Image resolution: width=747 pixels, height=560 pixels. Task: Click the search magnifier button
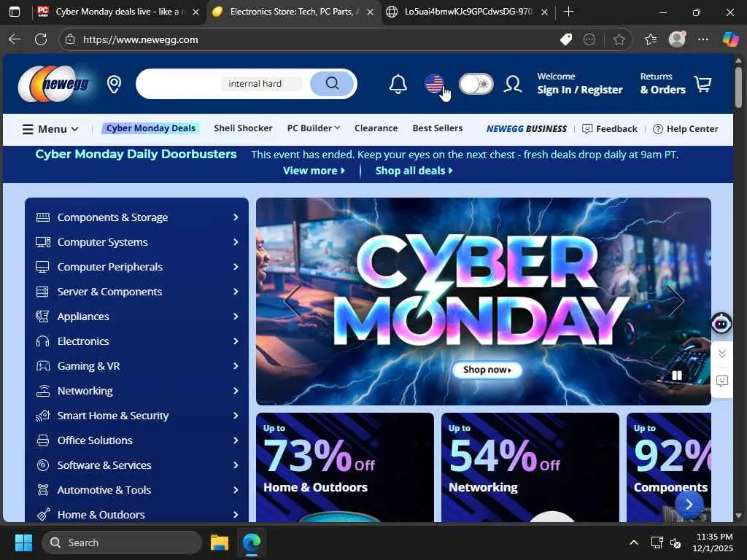pyautogui.click(x=332, y=83)
